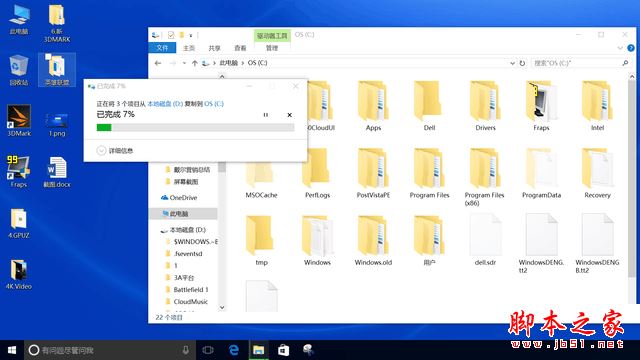
Task: Click 此电脑 in the address breadcrumb
Action: click(x=229, y=63)
